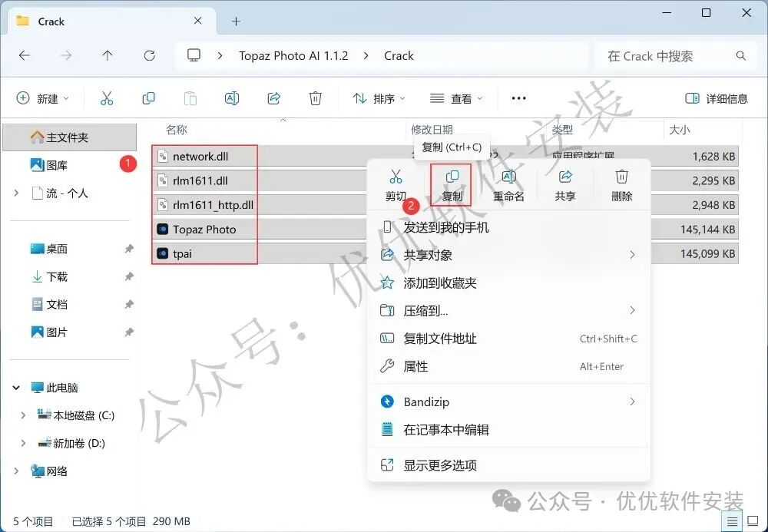
Task: Click the Crack breadcrumb segment
Action: [x=399, y=56]
